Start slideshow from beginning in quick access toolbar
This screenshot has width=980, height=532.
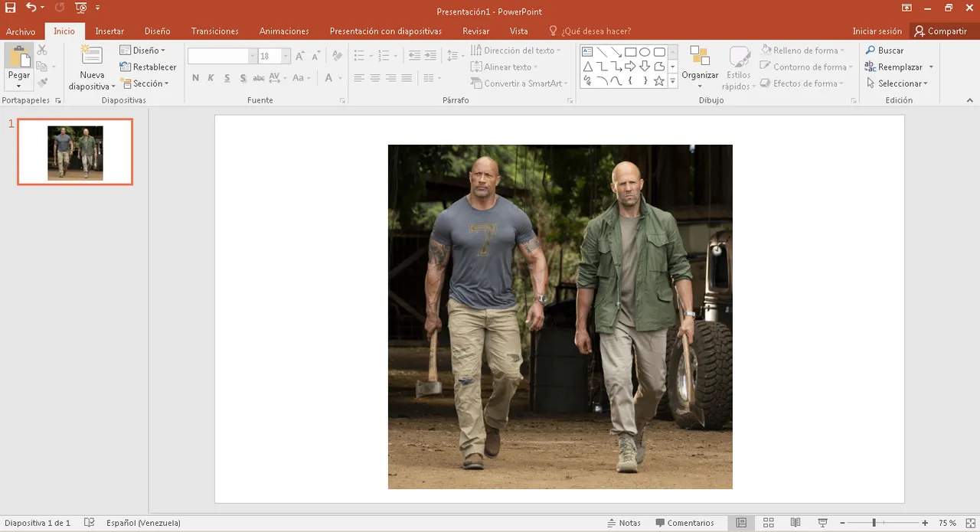[x=81, y=8]
